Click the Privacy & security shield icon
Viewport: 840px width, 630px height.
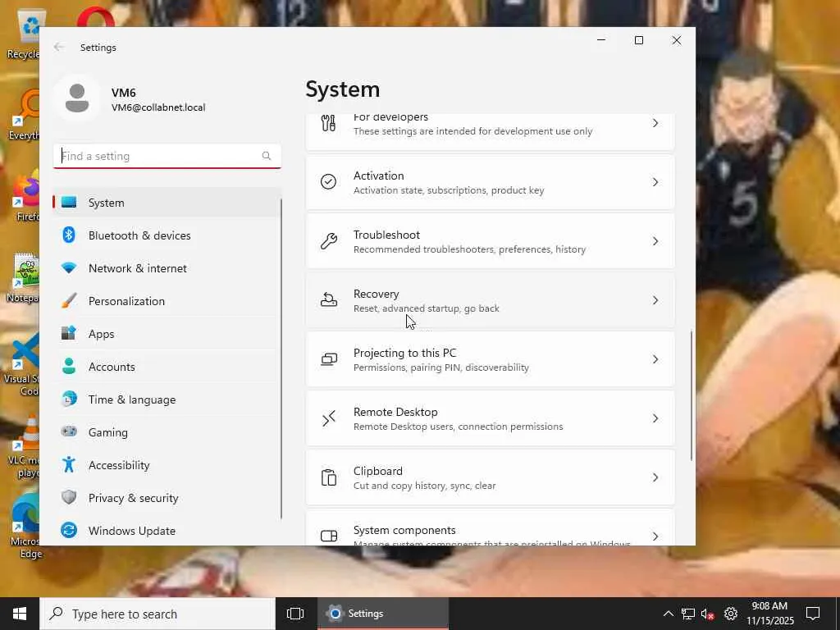pos(69,497)
